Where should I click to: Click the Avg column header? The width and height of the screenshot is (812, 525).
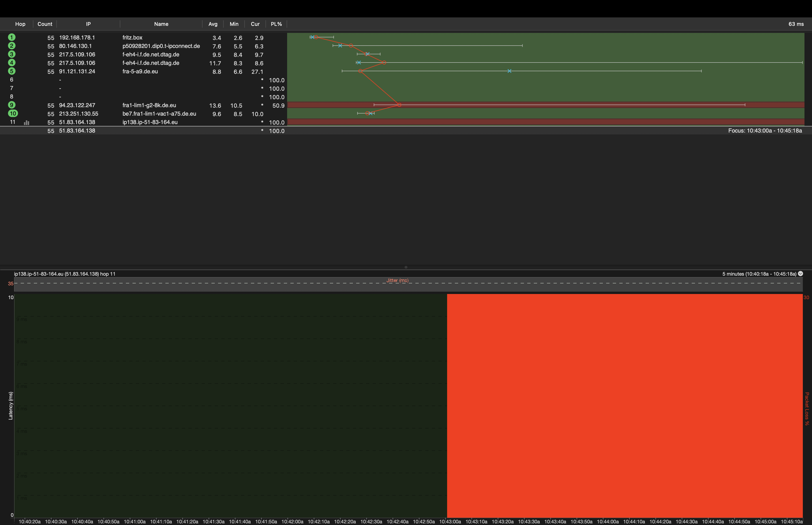213,24
